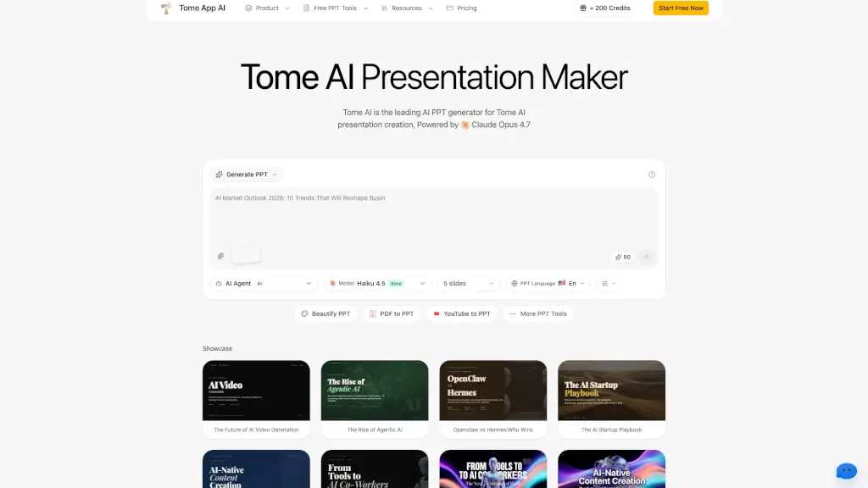Click the More PPT Tools button

click(538, 313)
